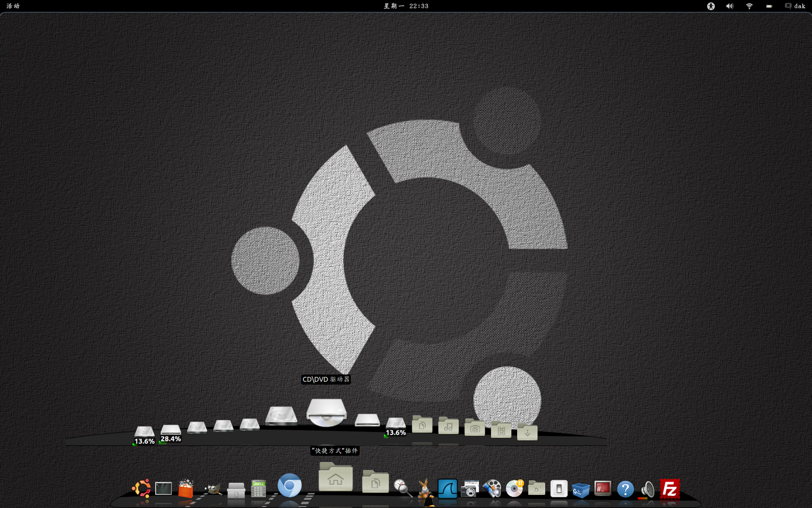Screen dimensions: 812x508
Task: Open the Documents folder in shortcuts sub-dock
Action: (422, 424)
